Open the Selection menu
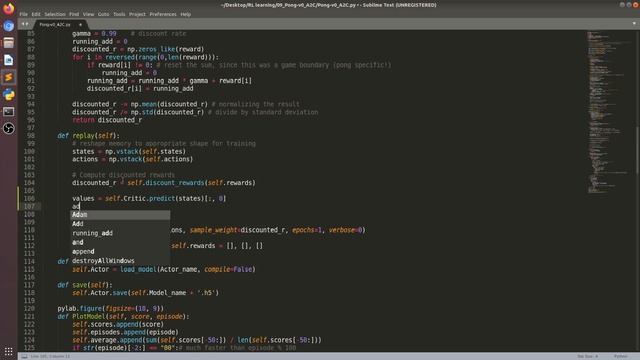This screenshot has width=640, height=360. point(55,14)
